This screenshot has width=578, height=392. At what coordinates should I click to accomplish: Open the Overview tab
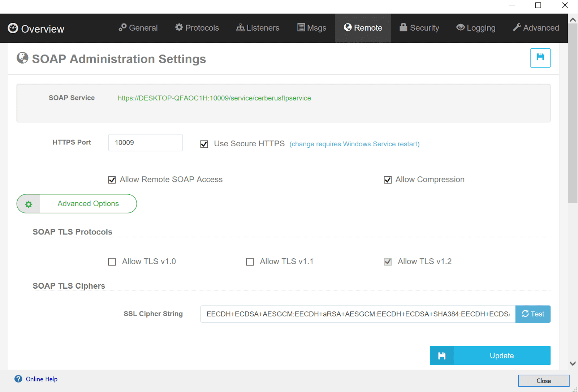(36, 29)
